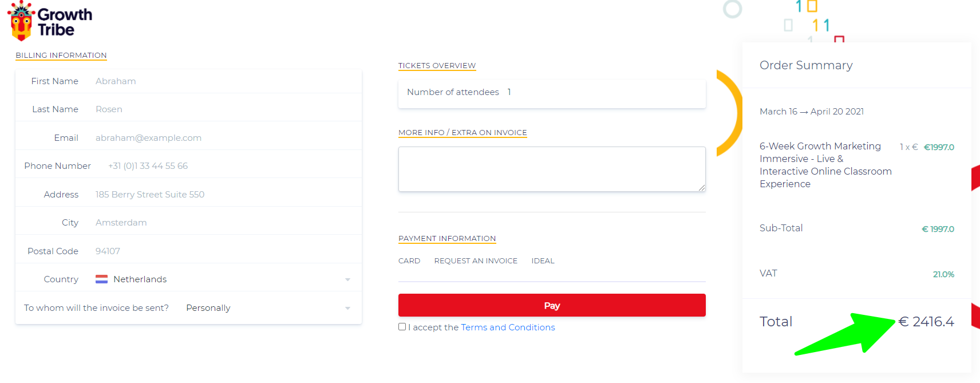Open the Country dropdown arrow

(347, 279)
